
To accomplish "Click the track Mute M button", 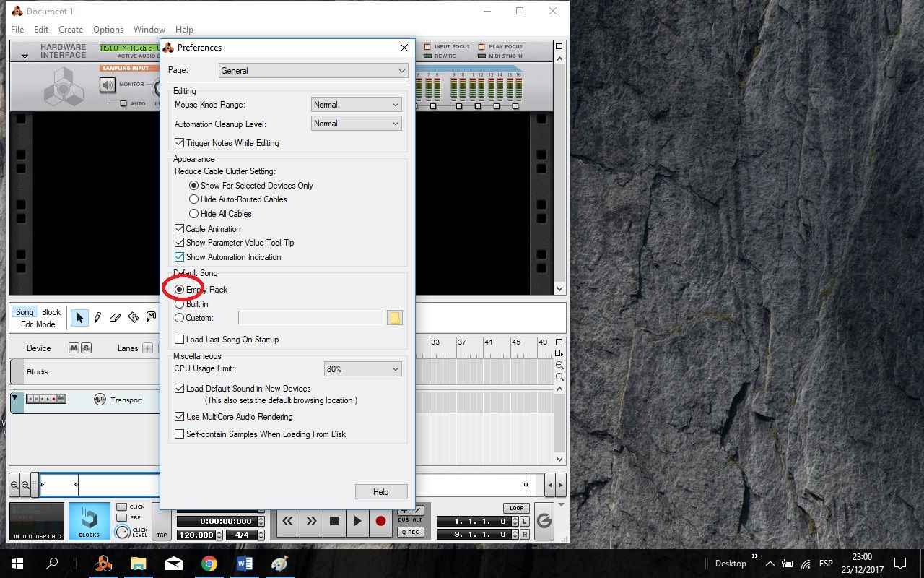I will coord(74,348).
